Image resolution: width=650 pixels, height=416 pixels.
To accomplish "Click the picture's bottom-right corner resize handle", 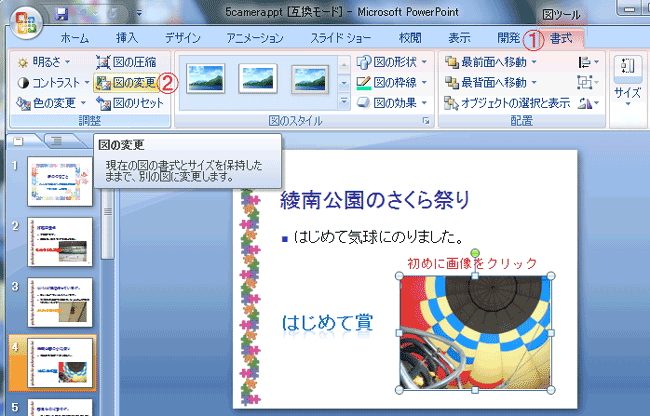I will 551,389.
